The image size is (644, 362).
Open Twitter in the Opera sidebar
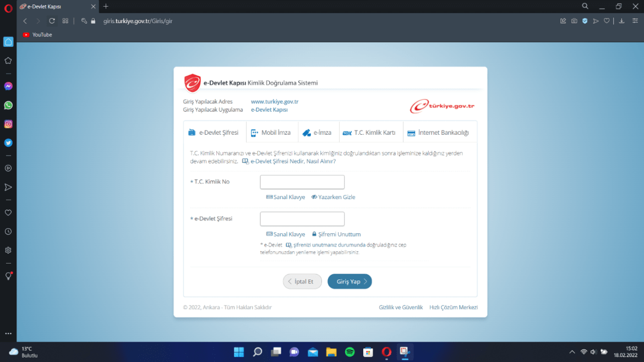pyautogui.click(x=8, y=143)
